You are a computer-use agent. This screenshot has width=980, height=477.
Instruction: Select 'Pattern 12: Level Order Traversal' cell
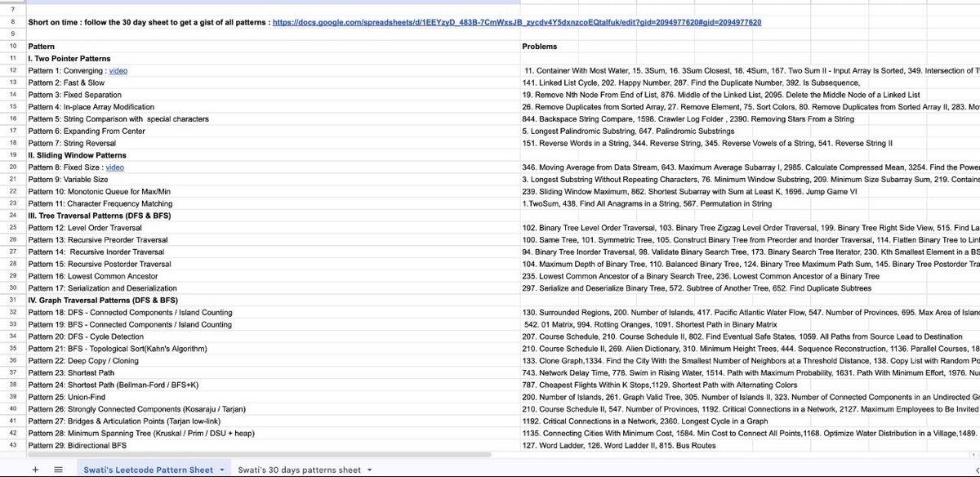(272, 227)
